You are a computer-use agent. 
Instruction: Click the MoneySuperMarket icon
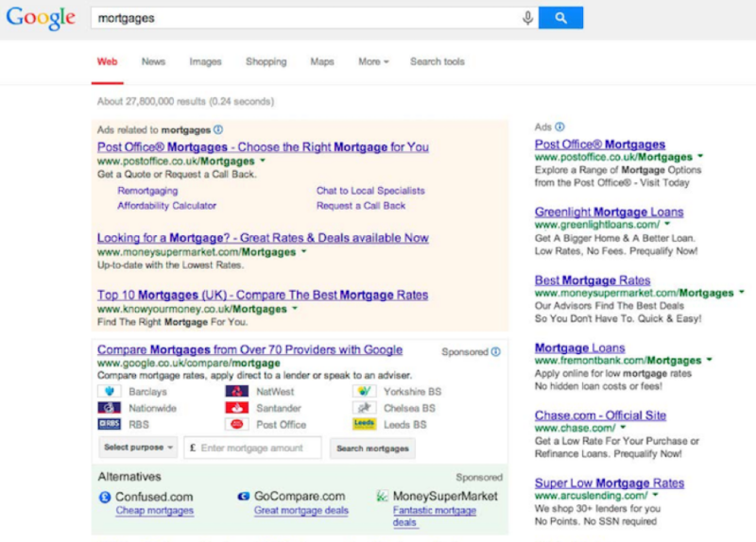pos(382,497)
